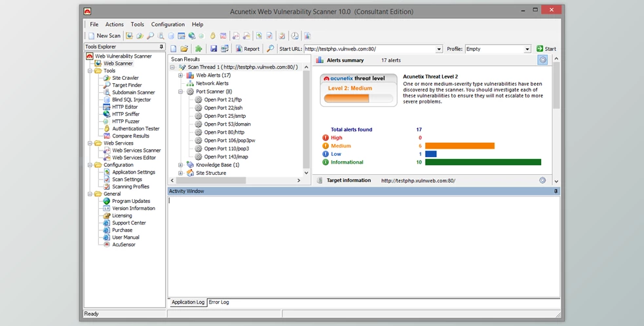
Task: Open Web Scanner from the top toolbar icon
Action: click(x=129, y=36)
